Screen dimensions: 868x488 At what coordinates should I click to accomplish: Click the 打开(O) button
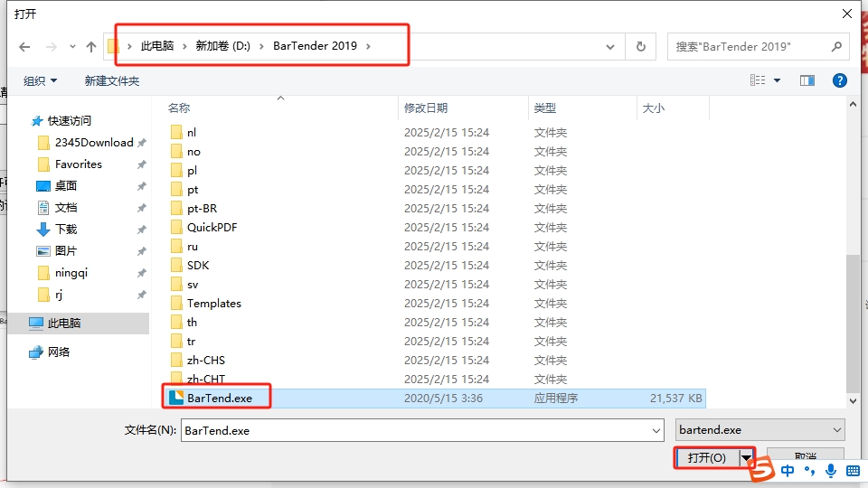point(707,457)
